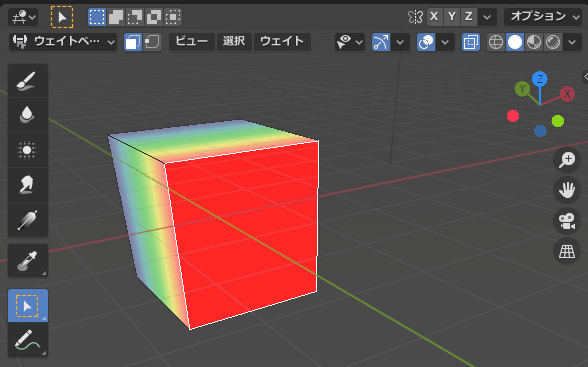Select the Smear brush tool

[x=28, y=185]
